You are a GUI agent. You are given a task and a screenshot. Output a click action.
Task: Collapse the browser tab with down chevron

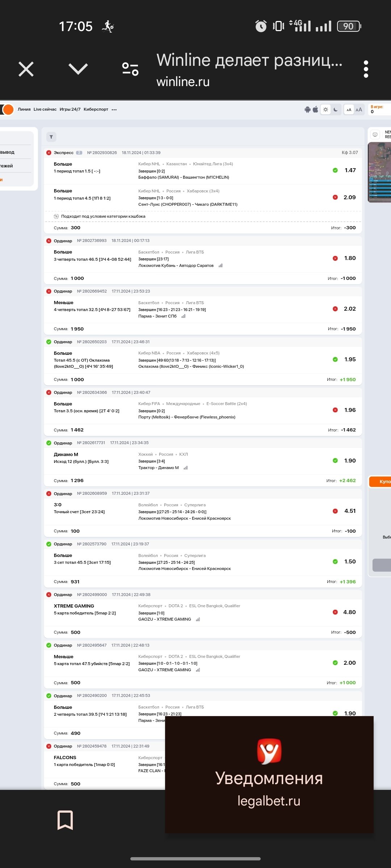click(78, 69)
